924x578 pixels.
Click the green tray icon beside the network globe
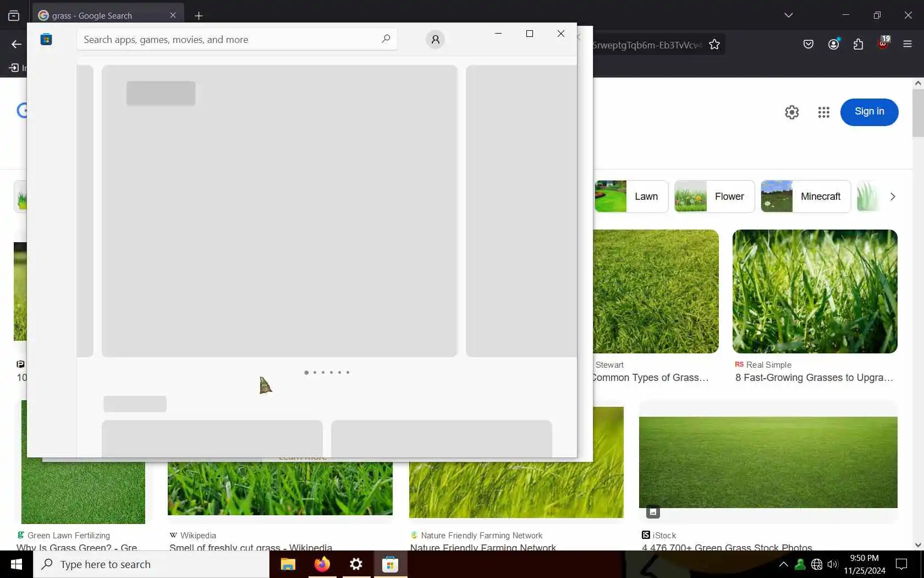click(x=800, y=564)
